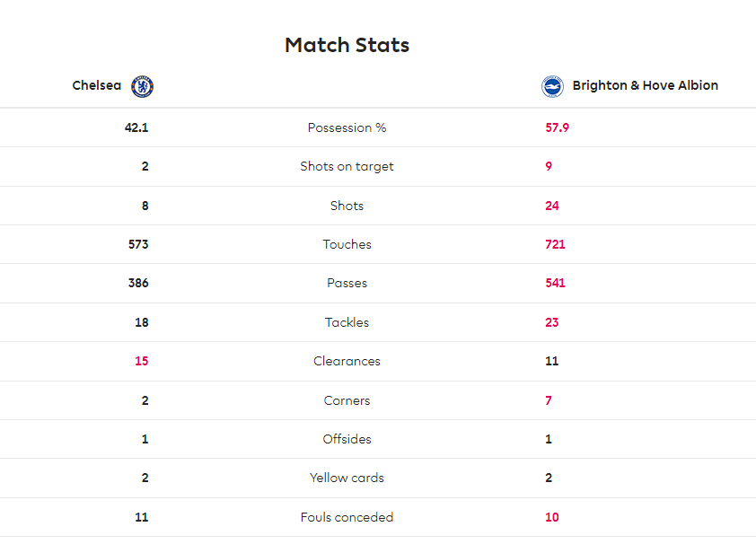Screen dimensions: 756x553
Task: Select the Fouls conceded row label
Action: 347,517
